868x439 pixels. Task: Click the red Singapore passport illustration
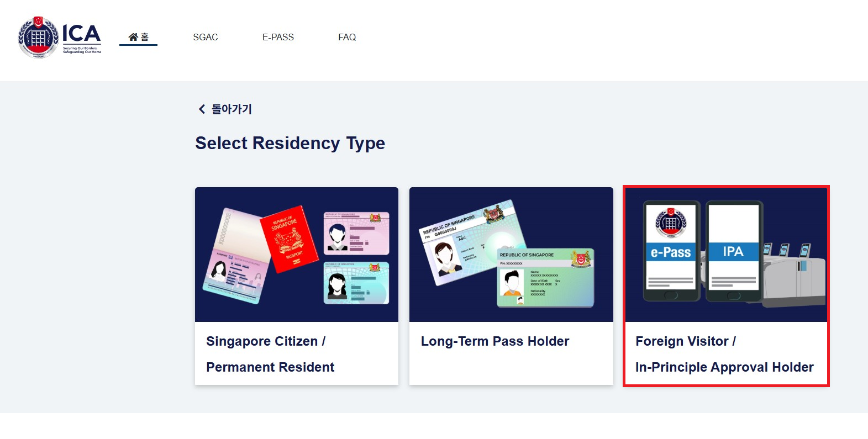(289, 239)
